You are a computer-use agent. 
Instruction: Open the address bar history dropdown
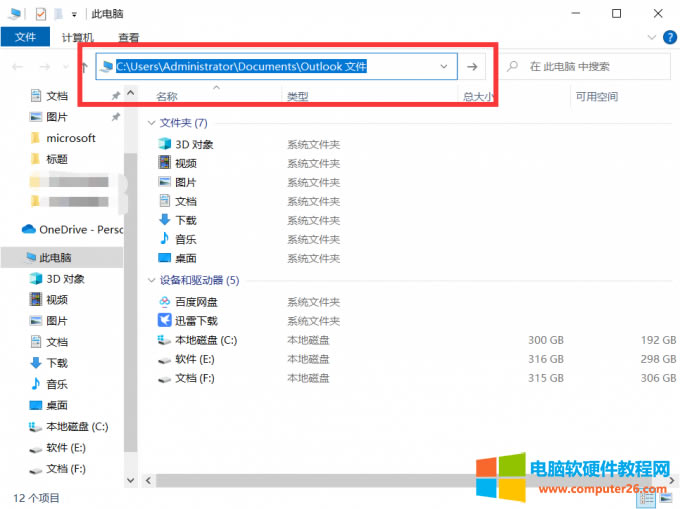click(444, 66)
